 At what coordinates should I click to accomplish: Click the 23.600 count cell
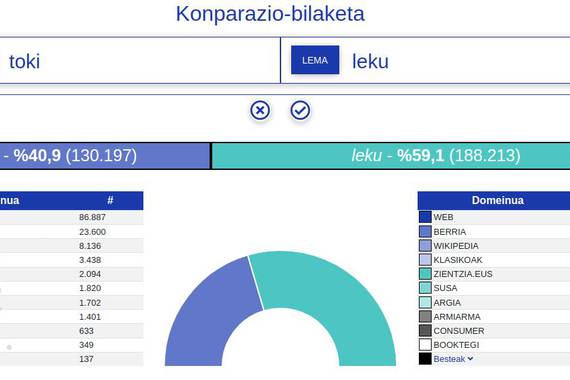click(x=92, y=232)
